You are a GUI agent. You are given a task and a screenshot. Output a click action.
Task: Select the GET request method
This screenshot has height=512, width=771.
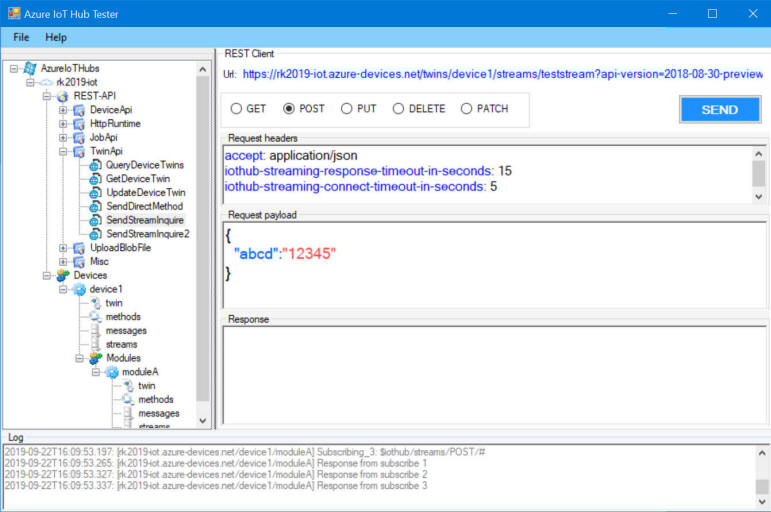click(x=236, y=109)
